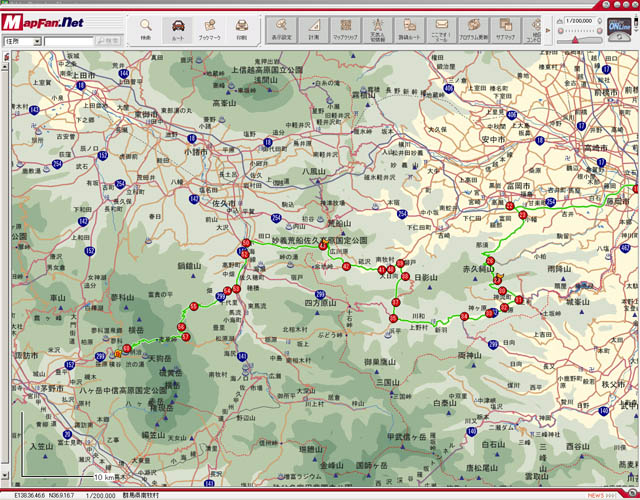Click the mail envelope toolbar icon

441,27
